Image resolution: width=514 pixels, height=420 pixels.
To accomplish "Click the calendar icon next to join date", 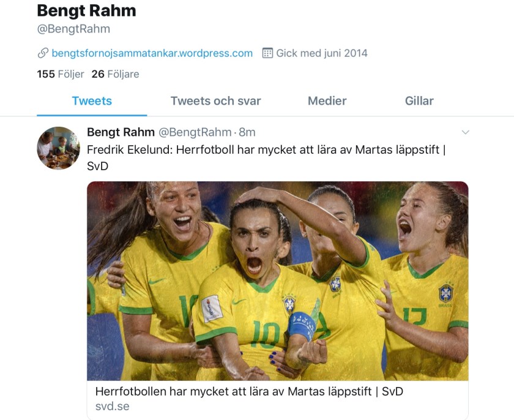I will click(267, 53).
